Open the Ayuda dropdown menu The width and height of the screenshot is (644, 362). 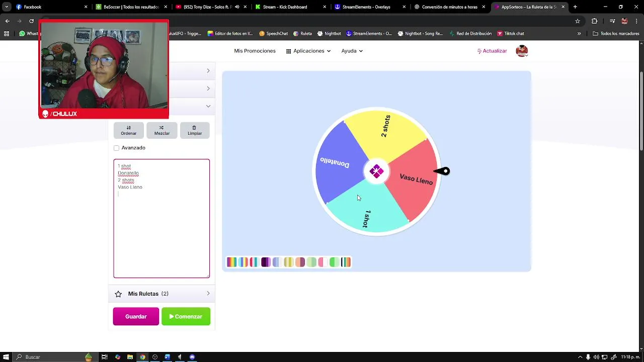tap(352, 51)
